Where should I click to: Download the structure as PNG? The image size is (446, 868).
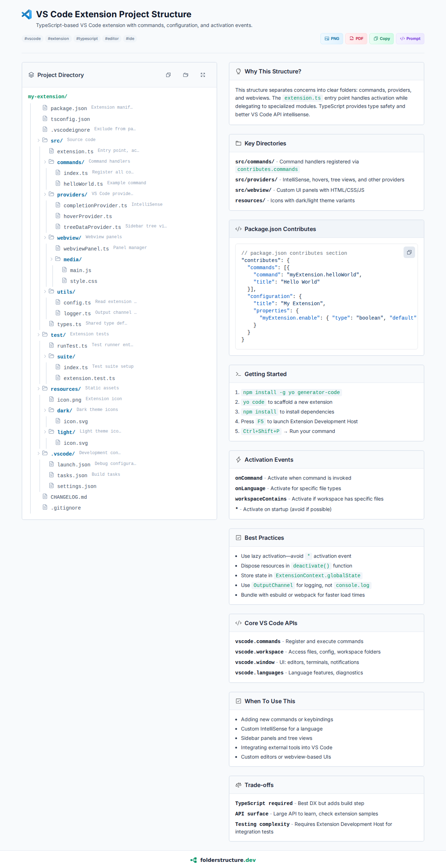click(x=332, y=39)
